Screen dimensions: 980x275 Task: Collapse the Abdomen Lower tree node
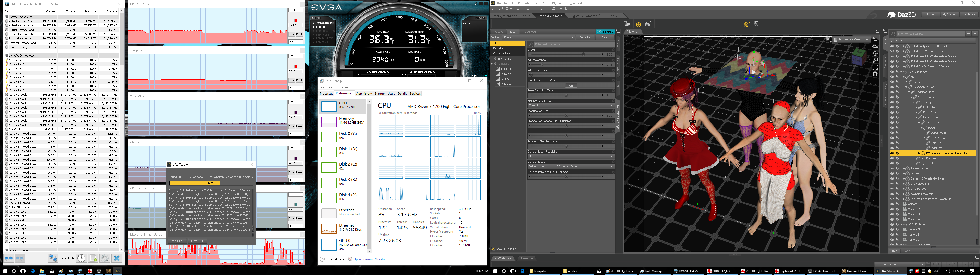pyautogui.click(x=906, y=87)
